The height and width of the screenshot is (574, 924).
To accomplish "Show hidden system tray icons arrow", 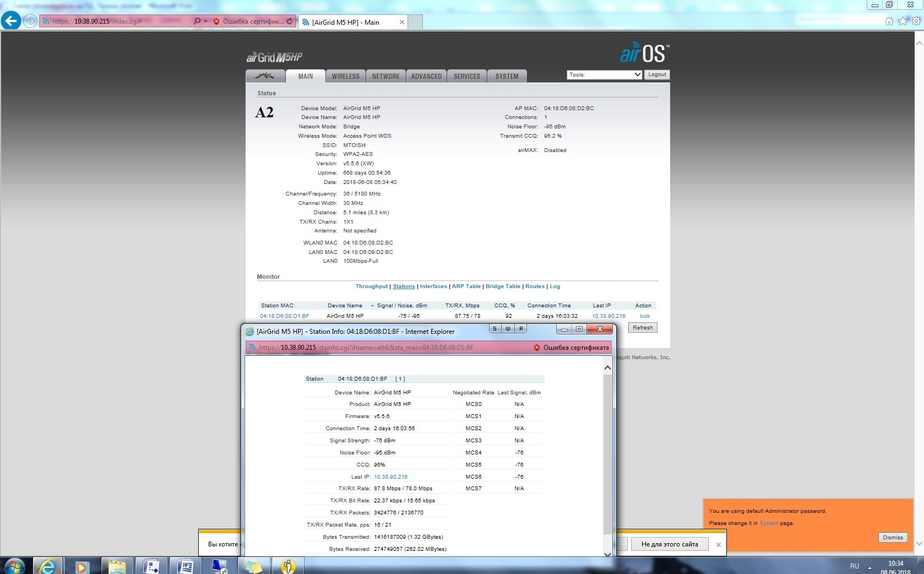I will point(870,567).
